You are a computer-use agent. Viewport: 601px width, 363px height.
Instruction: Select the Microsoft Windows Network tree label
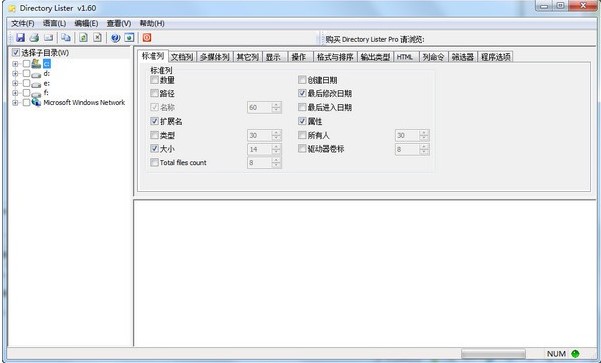[84, 102]
